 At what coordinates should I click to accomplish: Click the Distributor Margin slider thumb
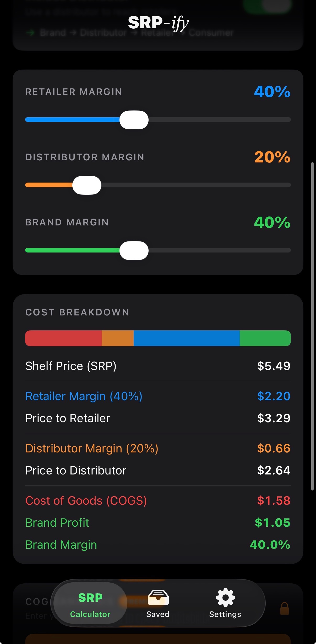[87, 185]
